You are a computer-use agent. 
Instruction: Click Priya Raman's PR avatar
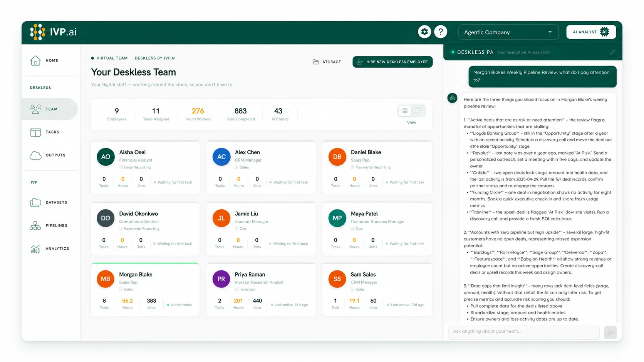click(x=221, y=279)
